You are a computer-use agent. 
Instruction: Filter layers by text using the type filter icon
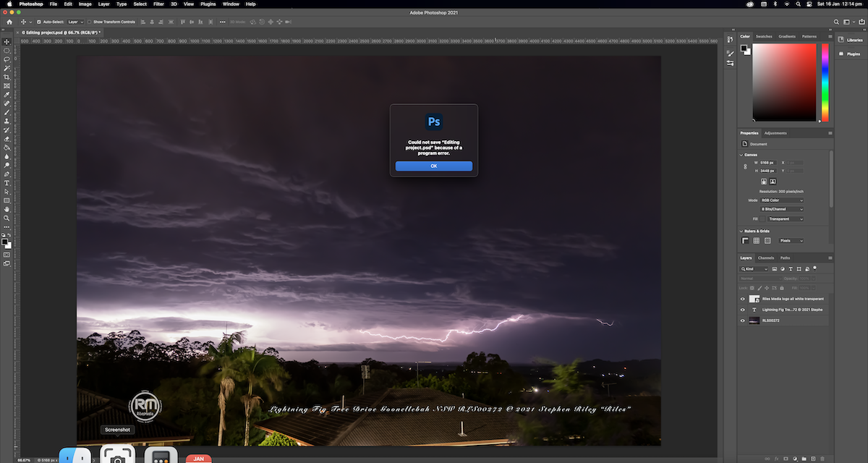pos(791,269)
